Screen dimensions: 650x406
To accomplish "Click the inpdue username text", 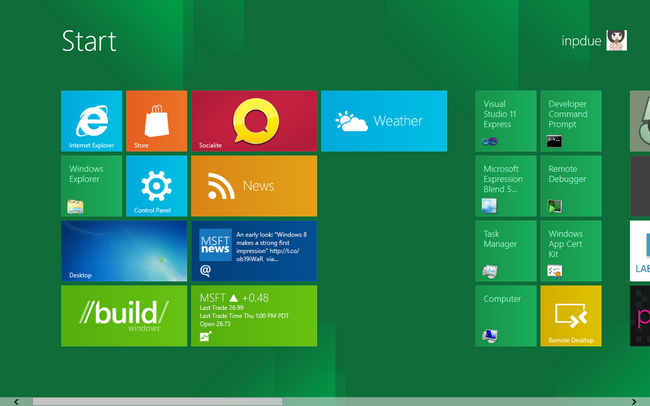I will click(x=581, y=41).
